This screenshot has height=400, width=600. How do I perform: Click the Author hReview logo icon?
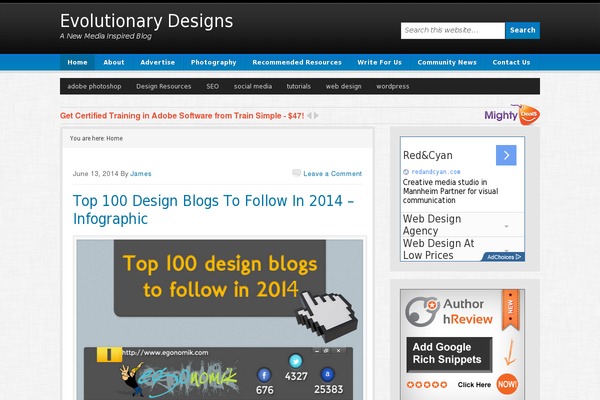(422, 311)
